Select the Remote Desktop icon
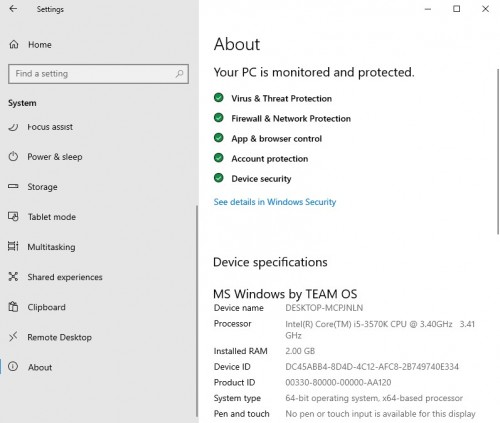Viewport: 500px width, 423px height. point(13,337)
